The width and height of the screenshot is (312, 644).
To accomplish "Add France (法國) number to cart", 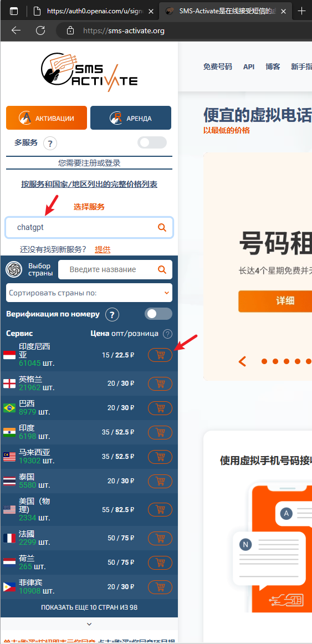I will click(x=160, y=538).
